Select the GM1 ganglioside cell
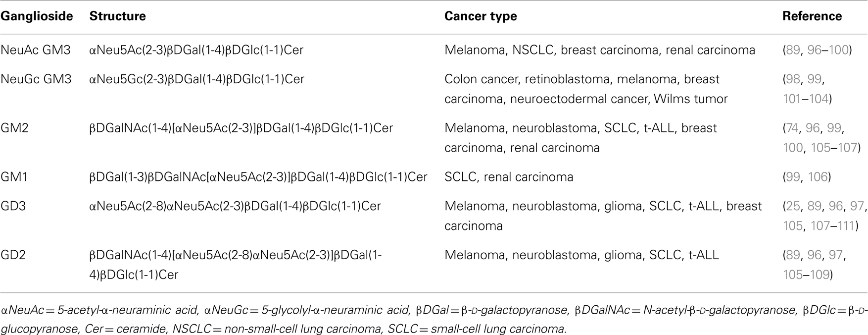 pyautogui.click(x=14, y=177)
